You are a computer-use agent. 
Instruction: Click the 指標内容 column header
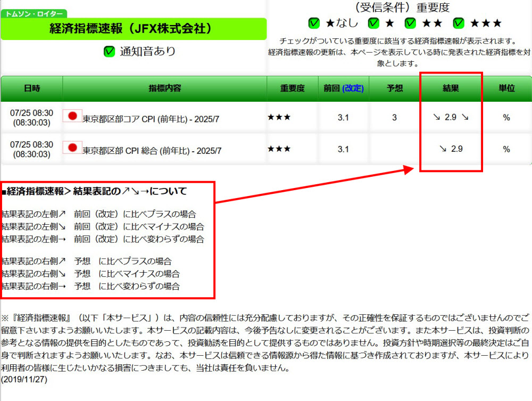click(165, 88)
